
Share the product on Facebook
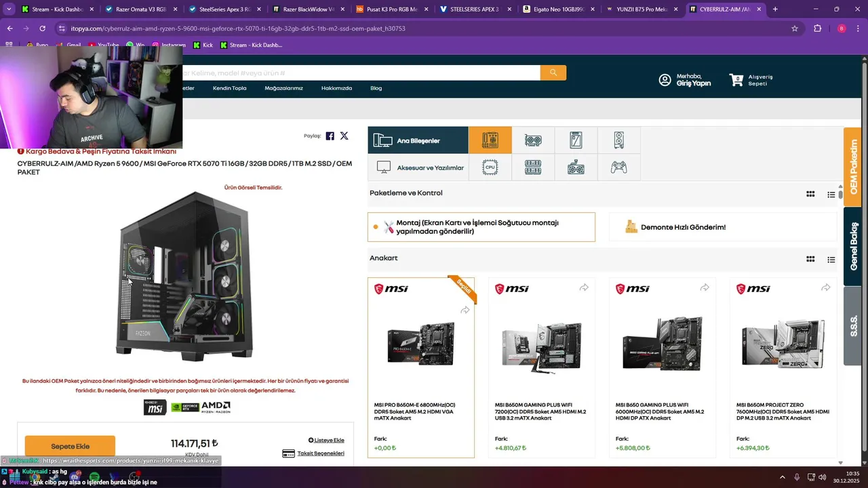coord(330,136)
